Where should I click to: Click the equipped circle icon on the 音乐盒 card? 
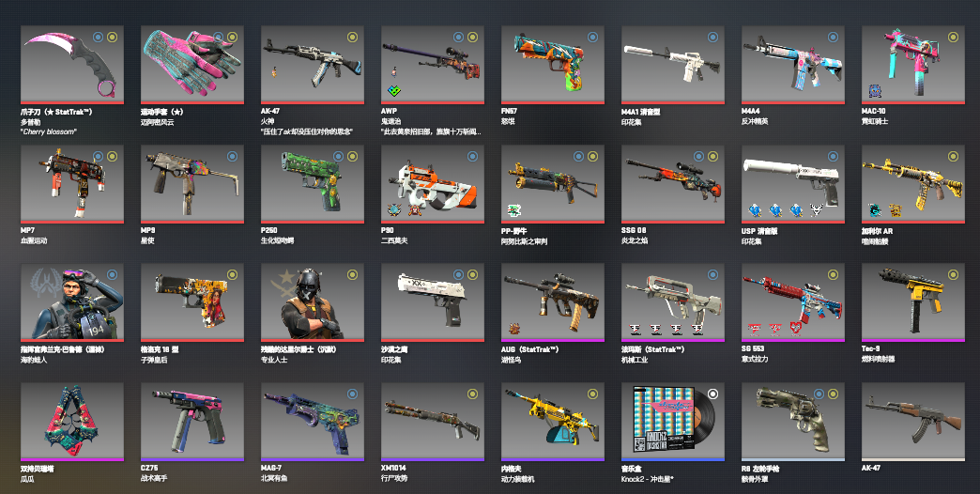click(712, 394)
